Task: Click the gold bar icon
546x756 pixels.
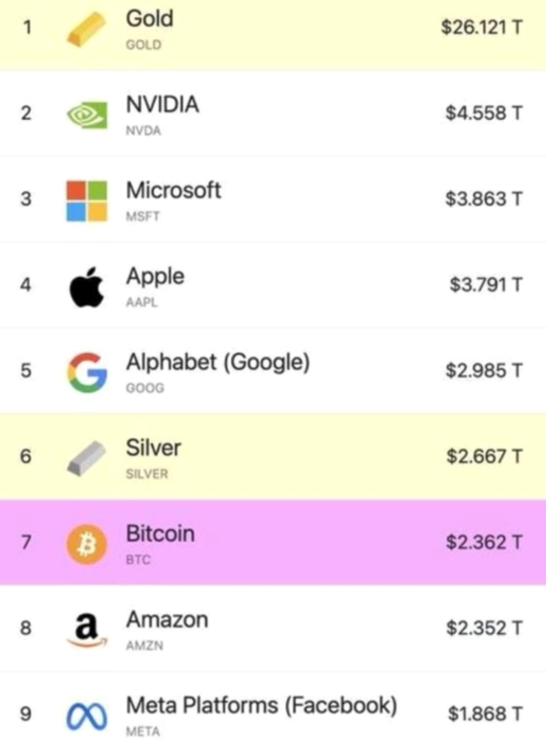Action: [85, 30]
